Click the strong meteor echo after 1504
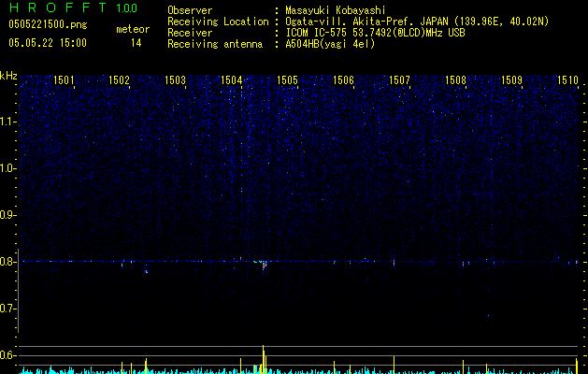The width and height of the screenshot is (588, 374). tap(264, 265)
